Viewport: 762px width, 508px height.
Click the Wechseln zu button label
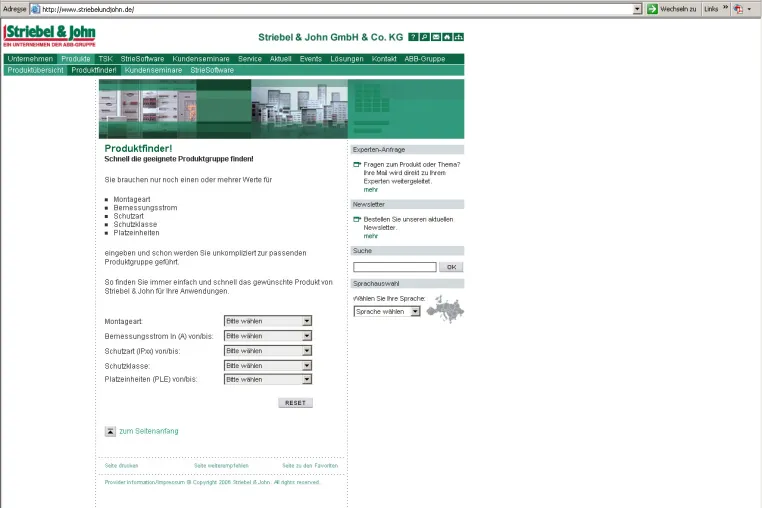coord(678,9)
